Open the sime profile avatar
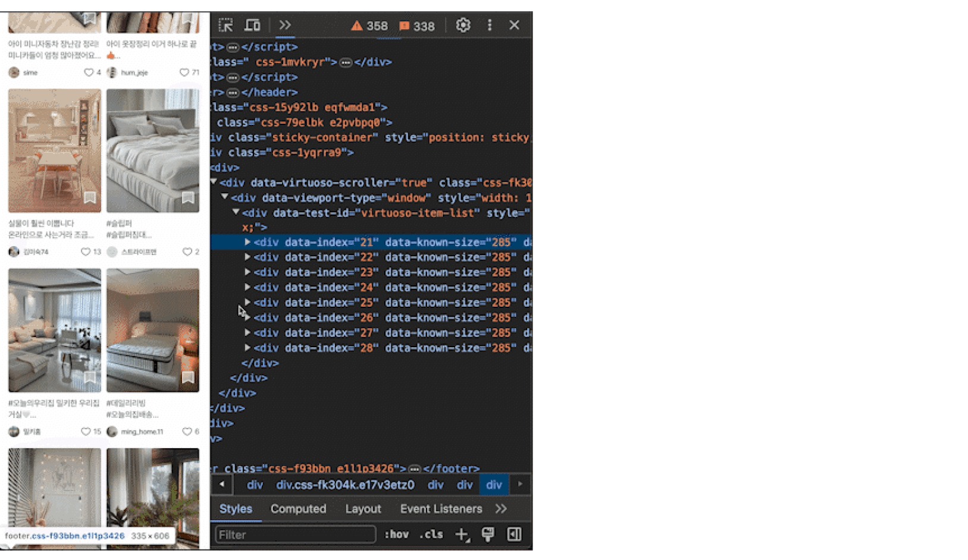This screenshot has width=968, height=560. pos(14,73)
